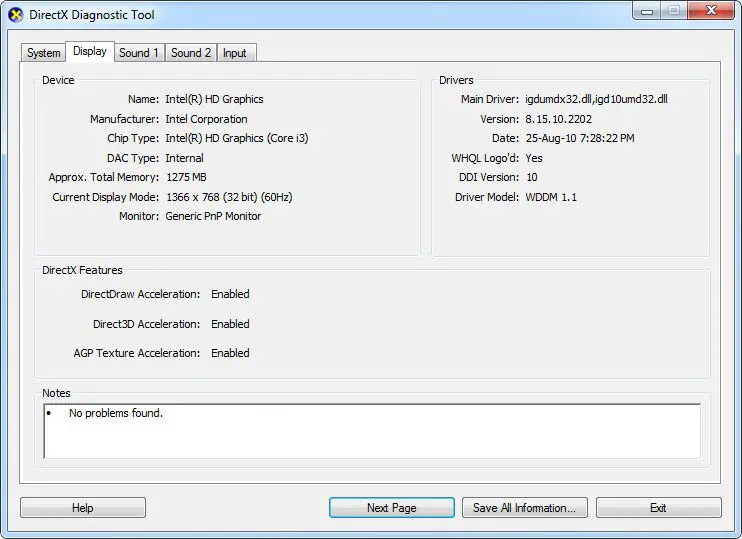Image resolution: width=742 pixels, height=539 pixels.
Task: Click driver date '25-Aug-10 7:28:22 PM'
Action: 580,138
